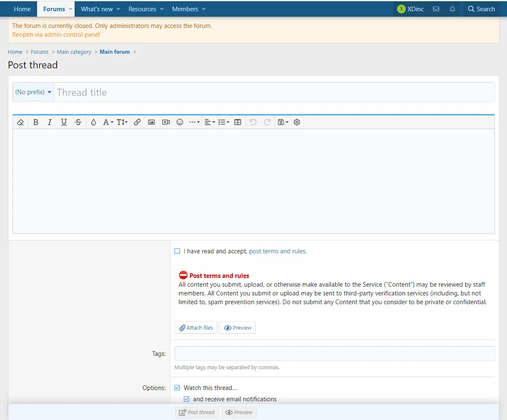Focus the Tags input field
Screen dimensions: 507x420
tap(335, 353)
